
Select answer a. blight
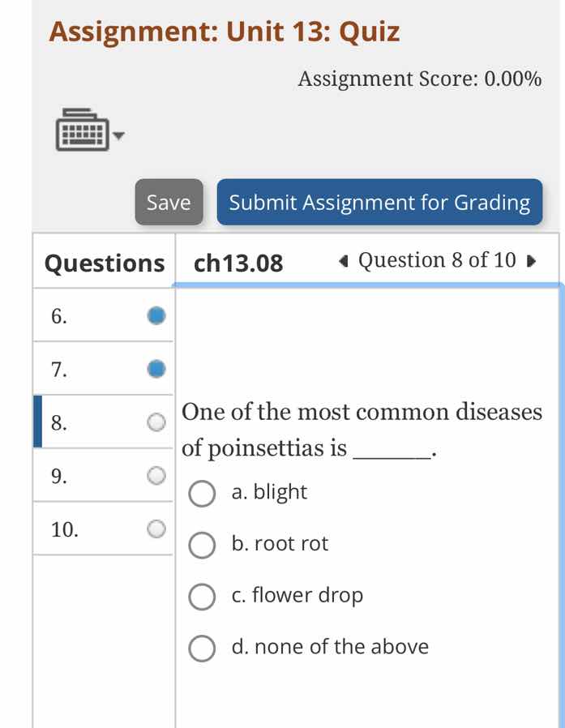tap(202, 493)
